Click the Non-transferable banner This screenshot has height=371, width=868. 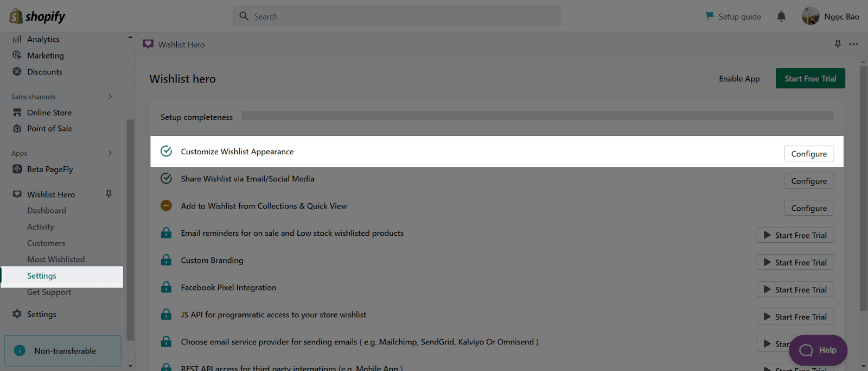click(x=63, y=351)
